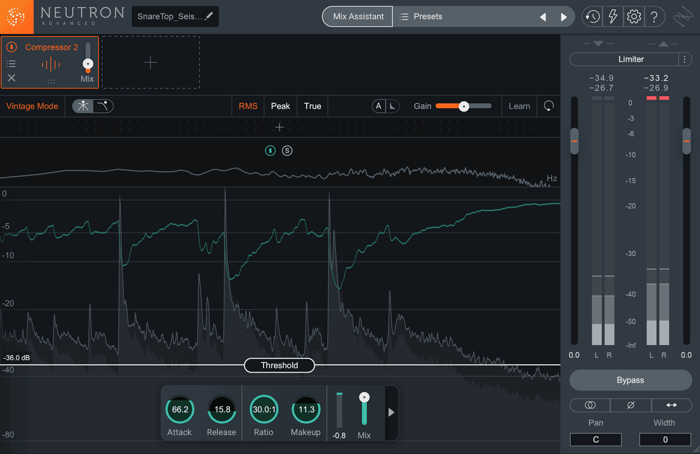Viewport: 700px width, 454px height.
Task: Open the Presets list
Action: pyautogui.click(x=421, y=17)
